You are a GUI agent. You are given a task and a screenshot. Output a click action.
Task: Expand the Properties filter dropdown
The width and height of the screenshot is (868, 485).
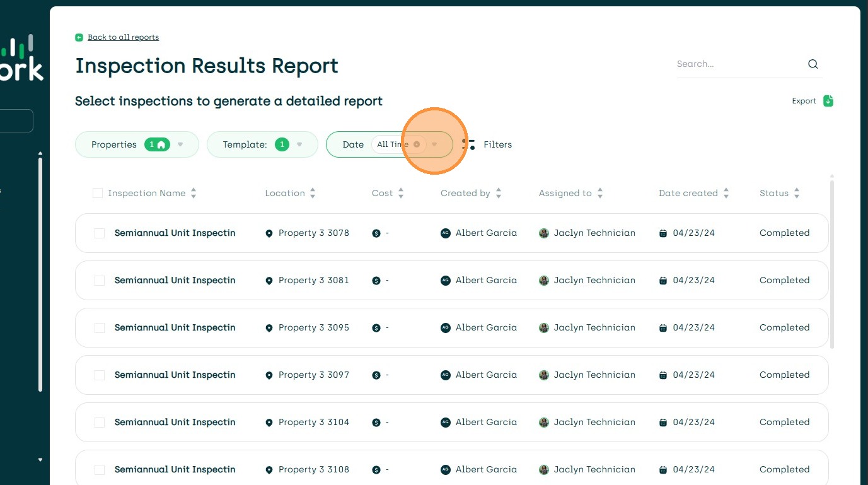pos(180,144)
